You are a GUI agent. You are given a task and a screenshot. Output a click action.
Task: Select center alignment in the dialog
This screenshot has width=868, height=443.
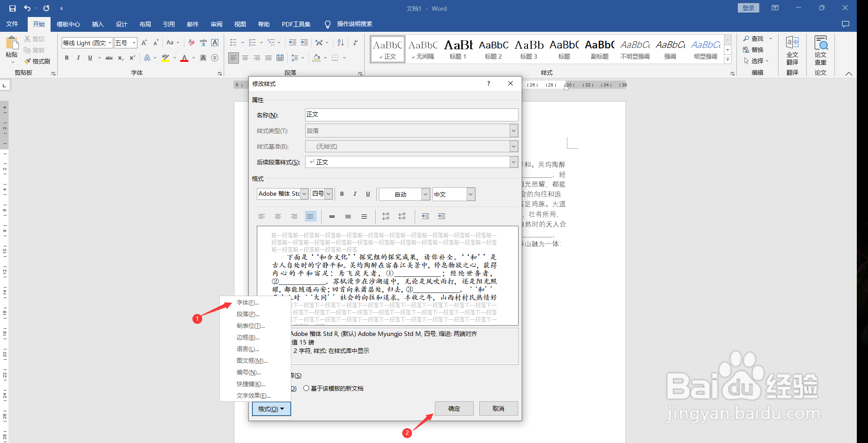[x=278, y=216]
